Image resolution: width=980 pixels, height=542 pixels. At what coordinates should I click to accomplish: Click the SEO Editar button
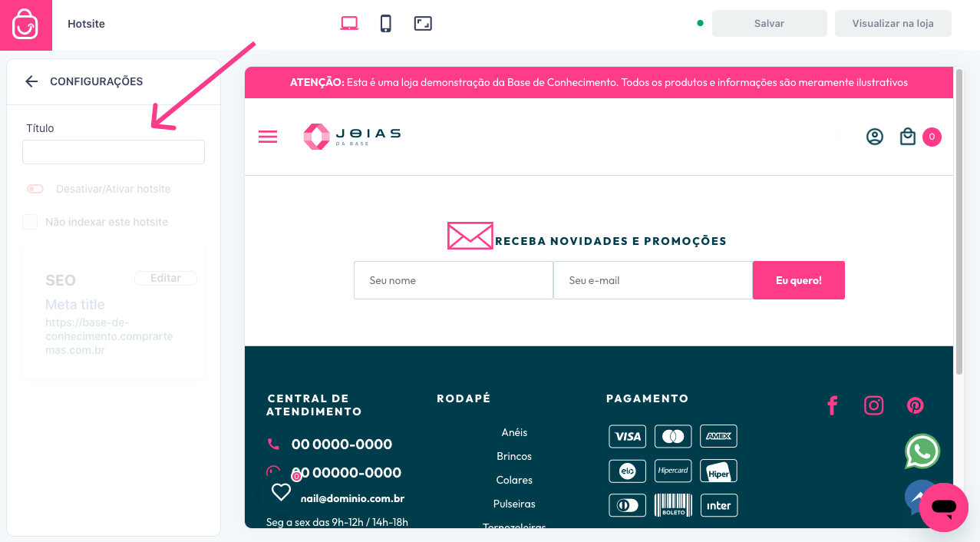pyautogui.click(x=166, y=278)
